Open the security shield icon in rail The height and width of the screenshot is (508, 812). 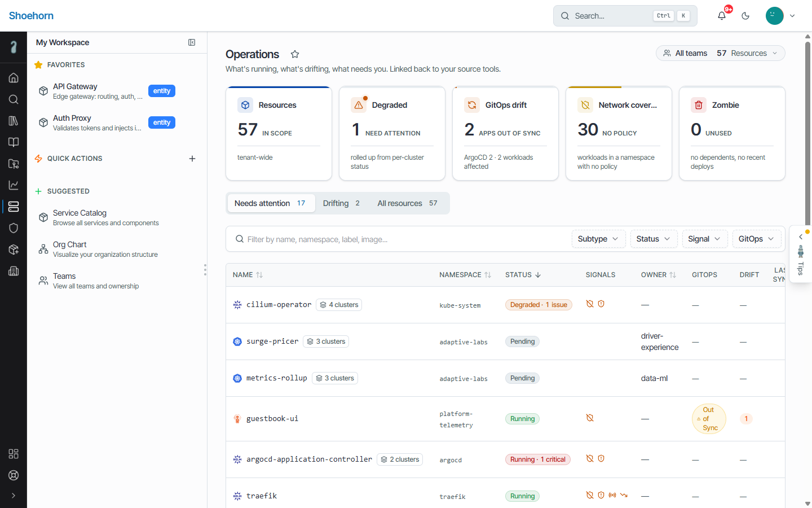tap(14, 228)
